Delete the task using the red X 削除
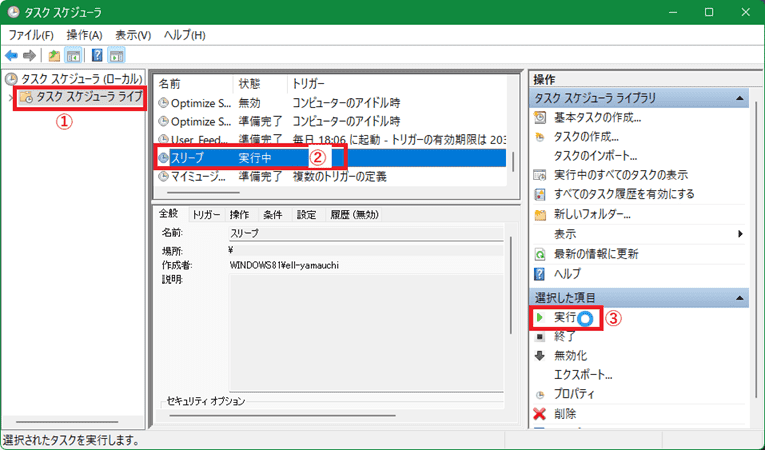 [565, 413]
